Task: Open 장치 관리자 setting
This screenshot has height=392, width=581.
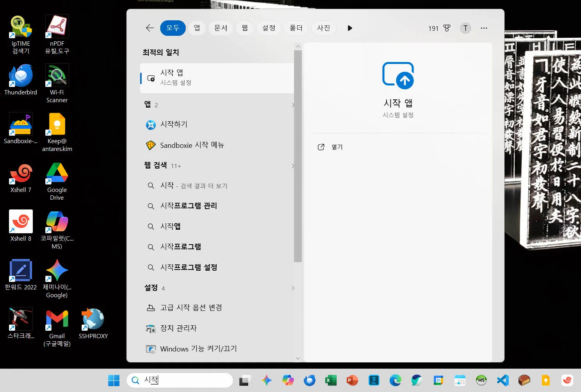Action: click(217, 328)
